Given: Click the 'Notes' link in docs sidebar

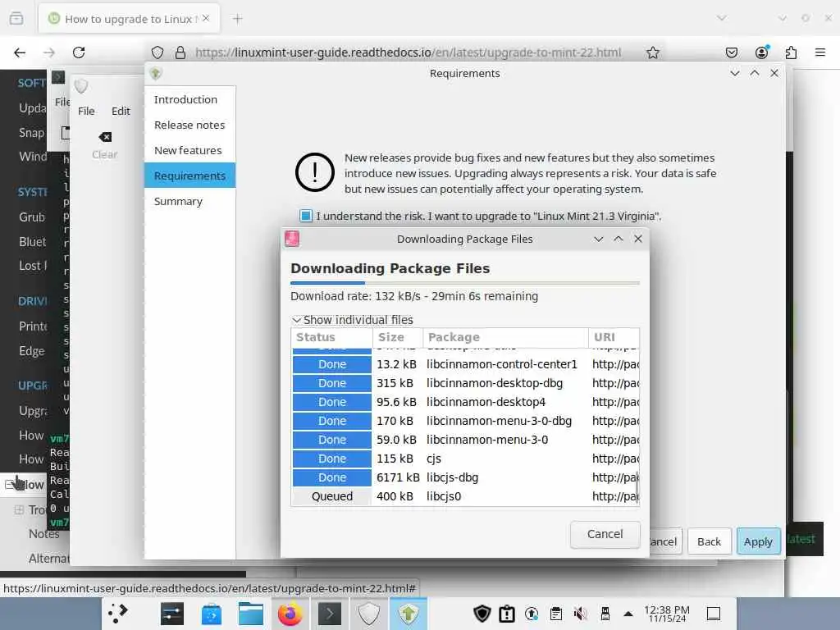Looking at the screenshot, I should [x=44, y=533].
